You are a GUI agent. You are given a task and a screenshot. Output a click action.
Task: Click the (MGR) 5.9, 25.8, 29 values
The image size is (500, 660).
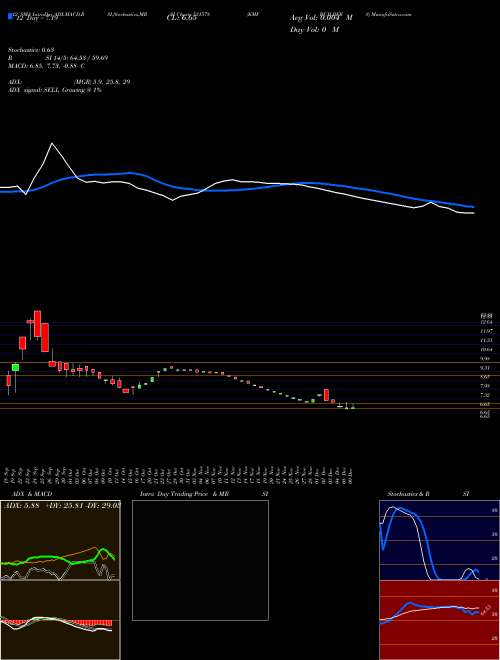pyautogui.click(x=101, y=82)
